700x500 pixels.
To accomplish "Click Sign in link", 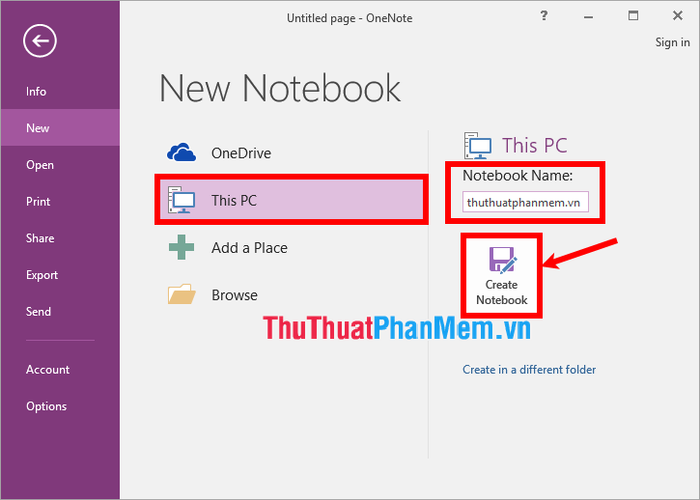I will 672,42.
